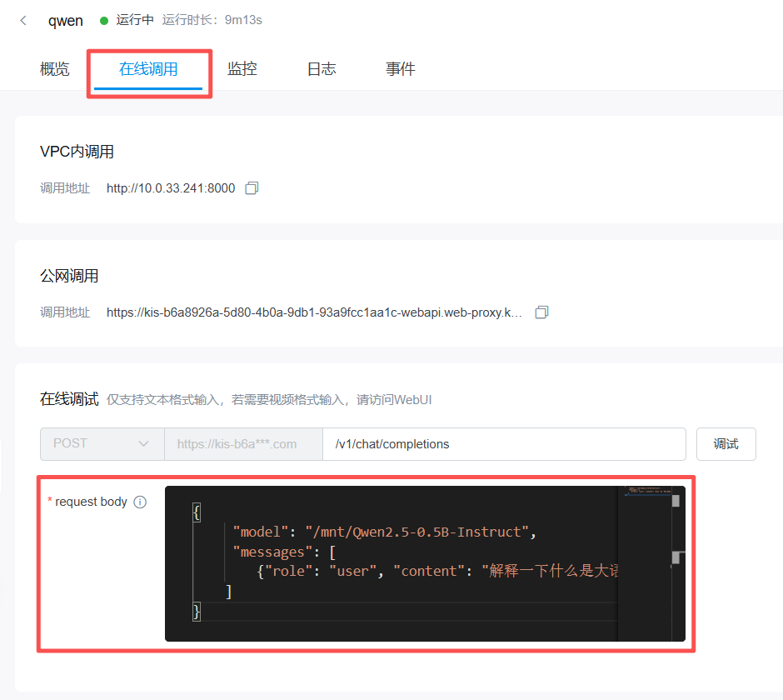
Task: Click the 运行时长 9m13s runtime text
Action: click(x=212, y=20)
